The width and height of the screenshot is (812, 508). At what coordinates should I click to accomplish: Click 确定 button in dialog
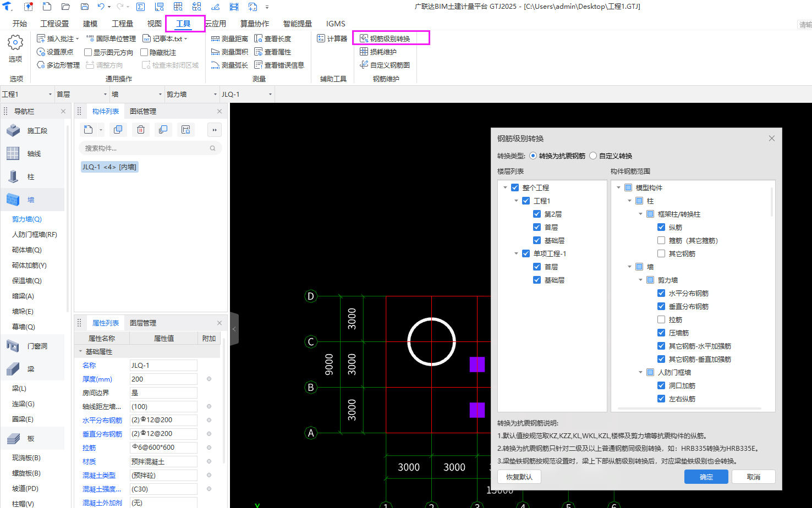[706, 477]
